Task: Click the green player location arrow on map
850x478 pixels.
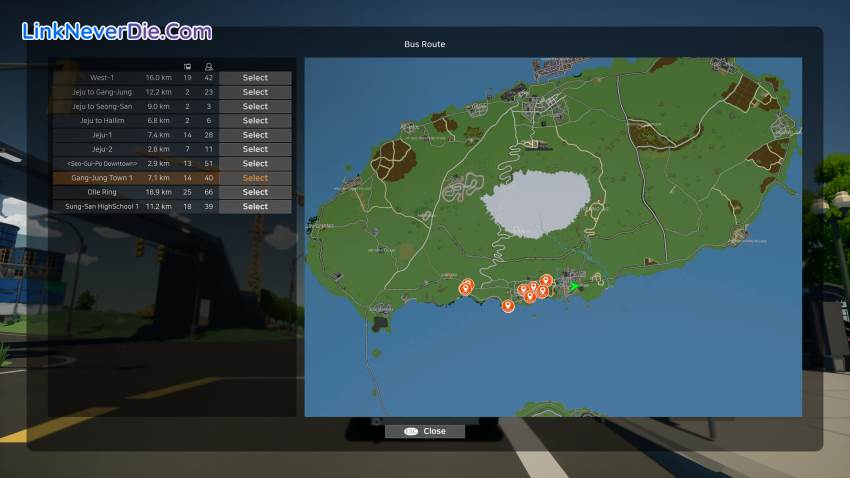Action: coord(574,287)
